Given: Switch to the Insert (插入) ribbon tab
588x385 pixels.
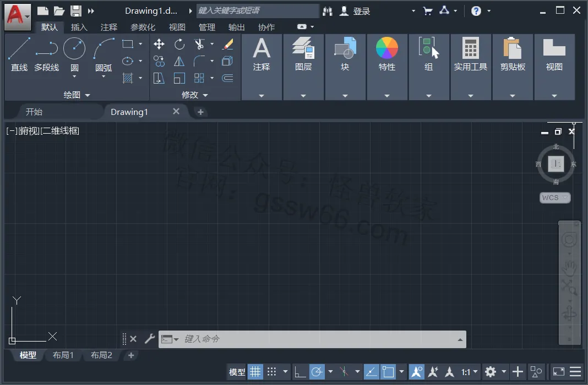Looking at the screenshot, I should coord(79,28).
